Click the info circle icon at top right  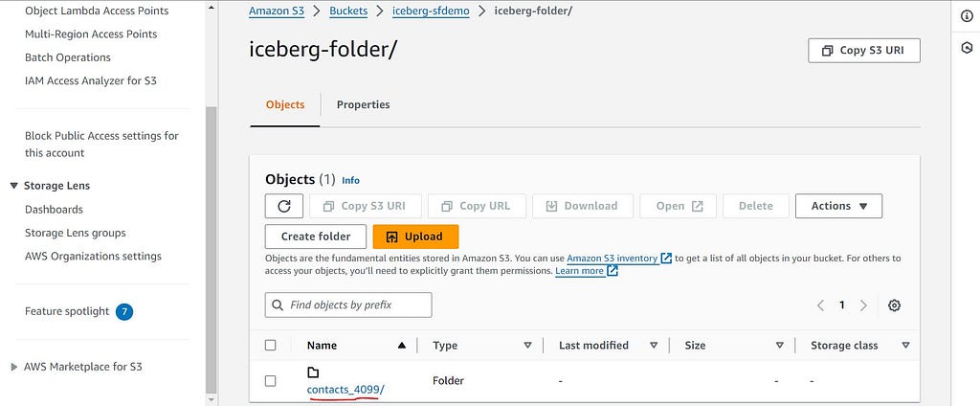pyautogui.click(x=967, y=17)
